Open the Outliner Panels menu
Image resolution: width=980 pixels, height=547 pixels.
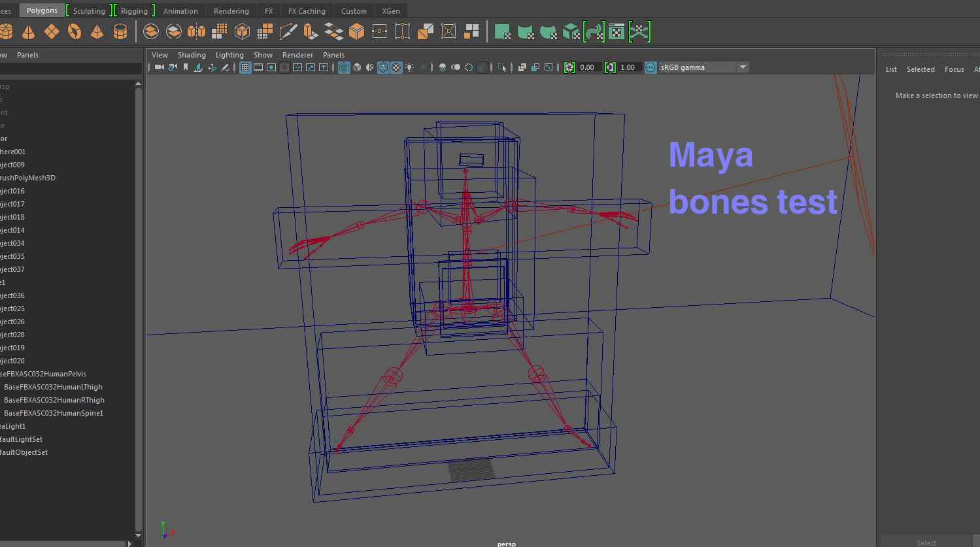point(27,55)
